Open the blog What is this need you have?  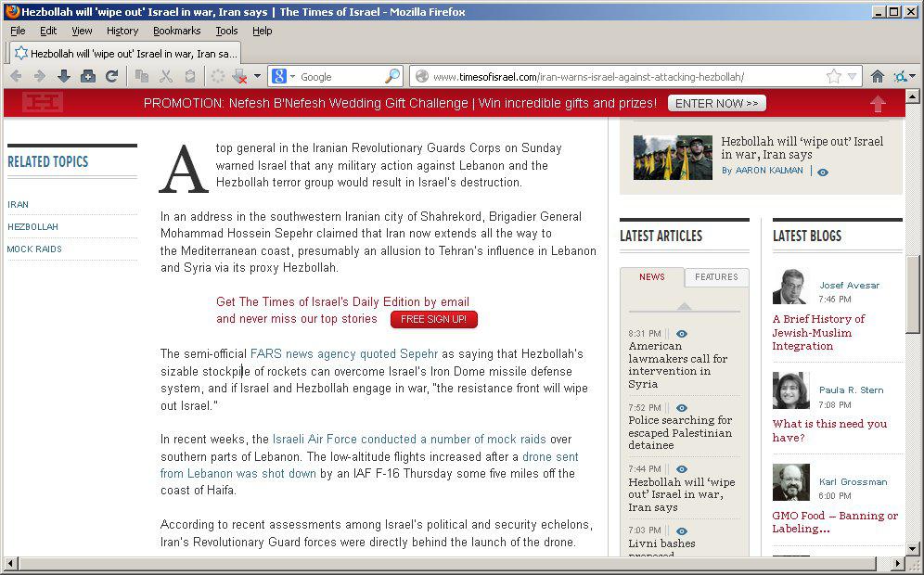[829, 430]
